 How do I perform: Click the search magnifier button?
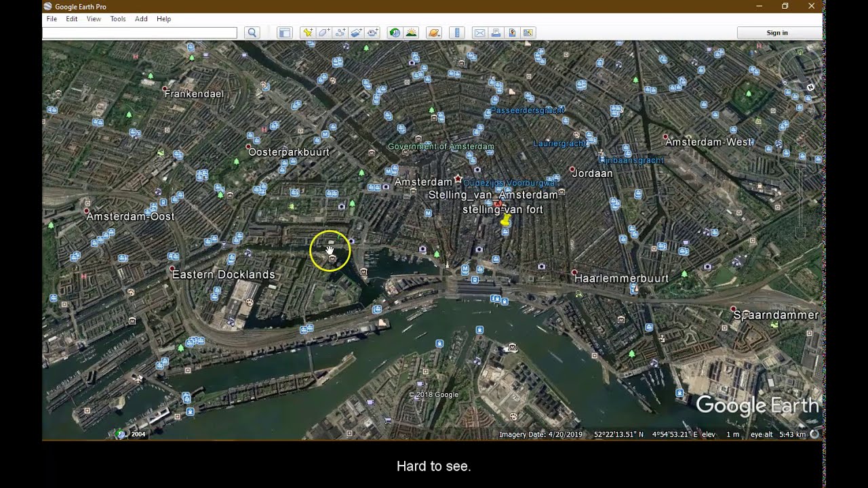pyautogui.click(x=252, y=33)
